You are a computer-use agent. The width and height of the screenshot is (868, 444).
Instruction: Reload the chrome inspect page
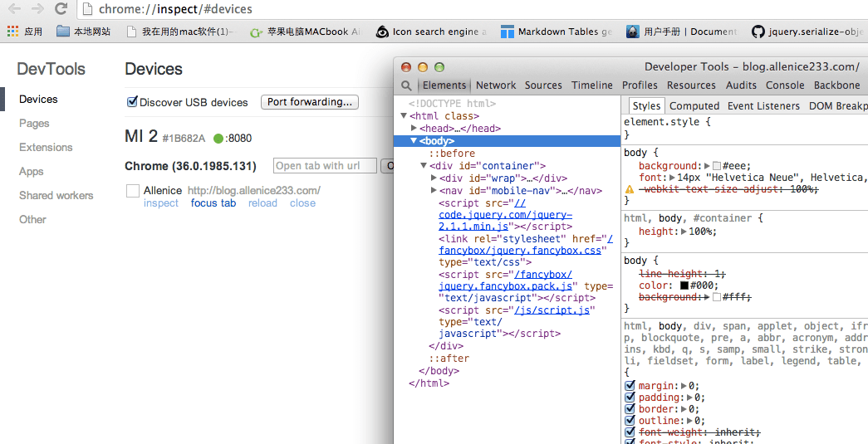pos(61,9)
